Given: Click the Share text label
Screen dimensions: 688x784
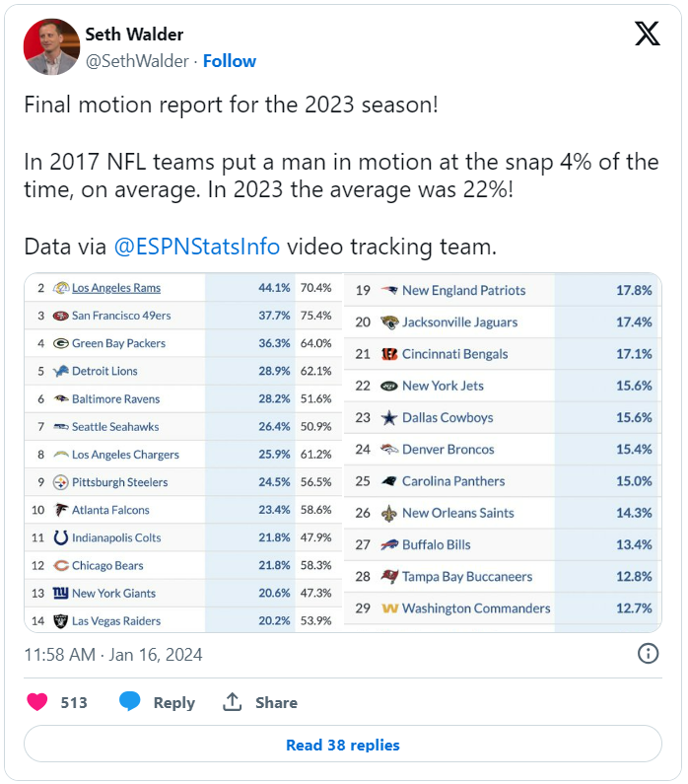Looking at the screenshot, I should (x=276, y=702).
